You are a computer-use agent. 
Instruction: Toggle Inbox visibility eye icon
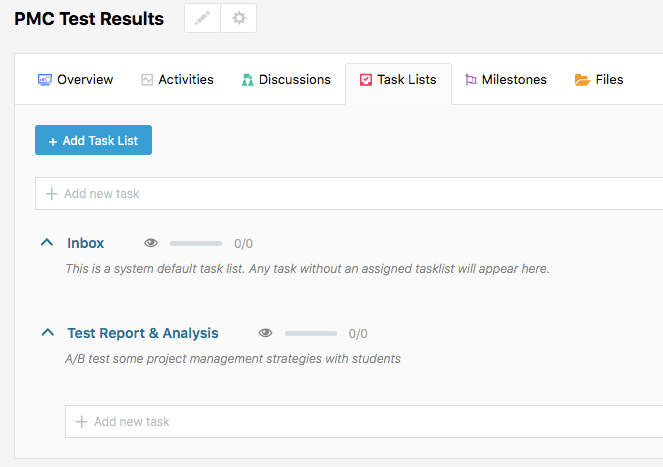[x=151, y=243]
